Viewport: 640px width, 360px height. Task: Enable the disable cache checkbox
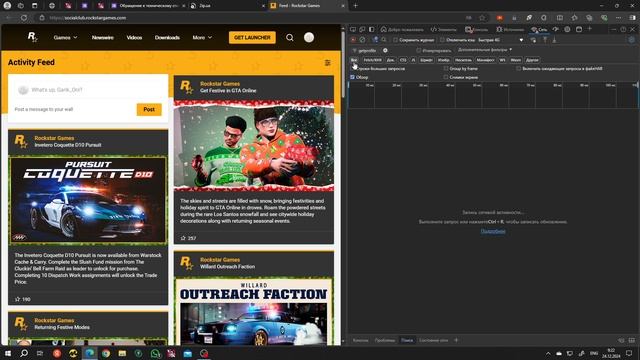[442, 40]
